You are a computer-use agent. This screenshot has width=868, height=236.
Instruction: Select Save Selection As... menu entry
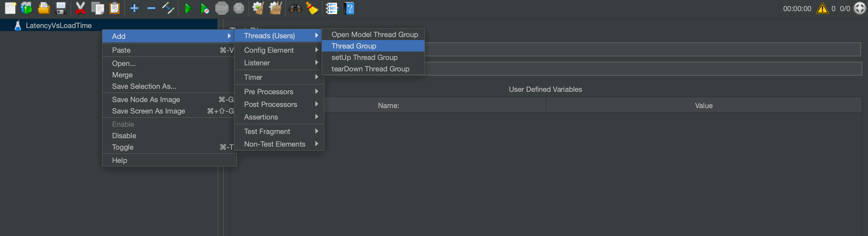[x=144, y=86]
